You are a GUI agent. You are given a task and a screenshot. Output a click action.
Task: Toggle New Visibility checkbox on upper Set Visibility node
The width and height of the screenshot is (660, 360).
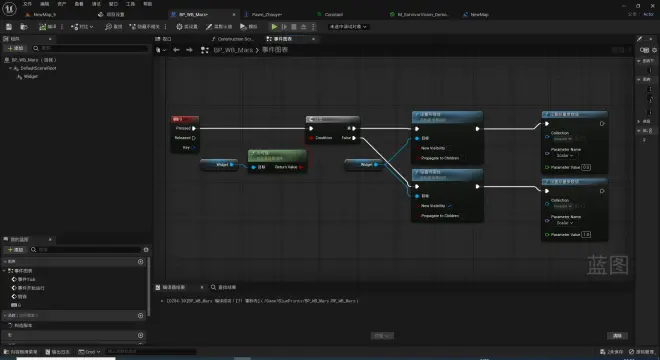(x=450, y=148)
